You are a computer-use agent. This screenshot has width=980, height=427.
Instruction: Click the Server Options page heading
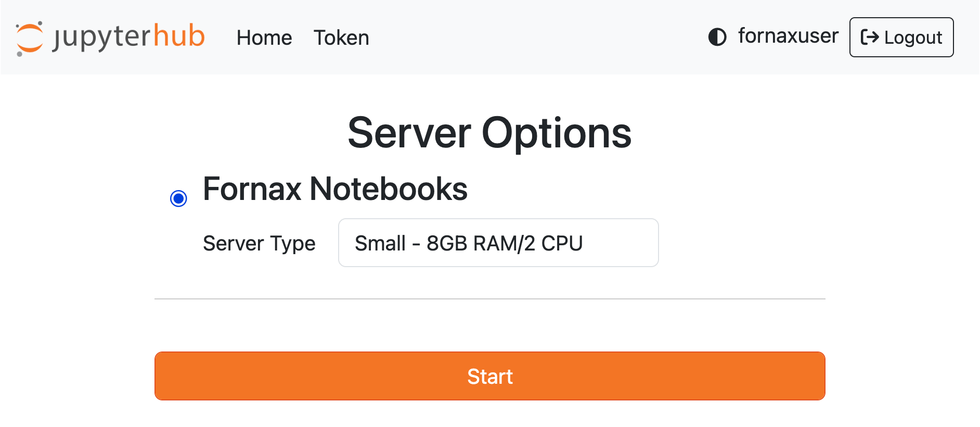point(489,133)
